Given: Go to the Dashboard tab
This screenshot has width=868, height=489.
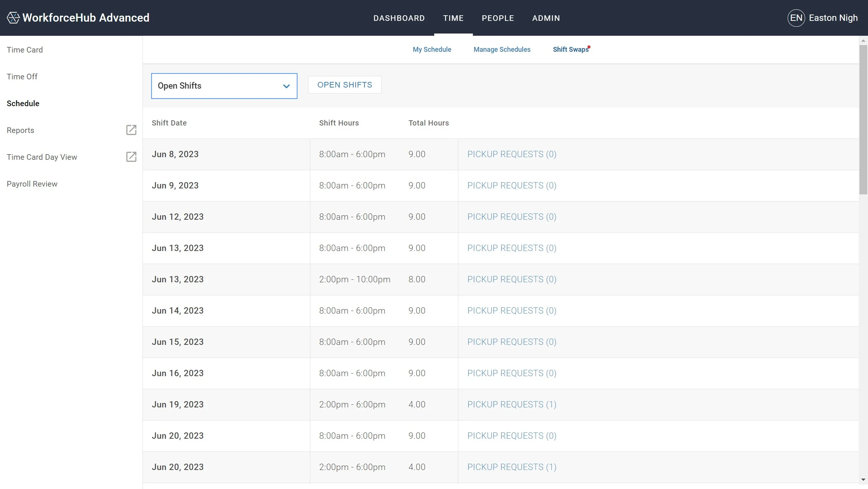Looking at the screenshot, I should point(399,18).
